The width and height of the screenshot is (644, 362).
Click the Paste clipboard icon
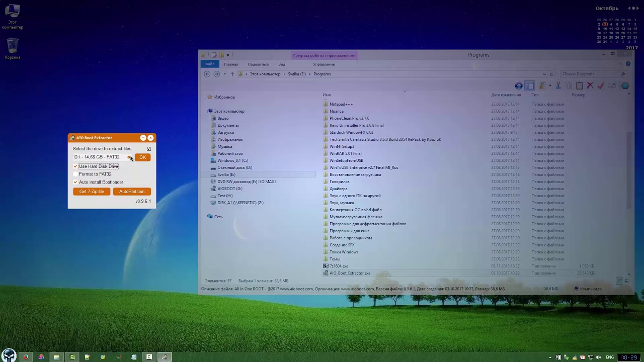580,86
